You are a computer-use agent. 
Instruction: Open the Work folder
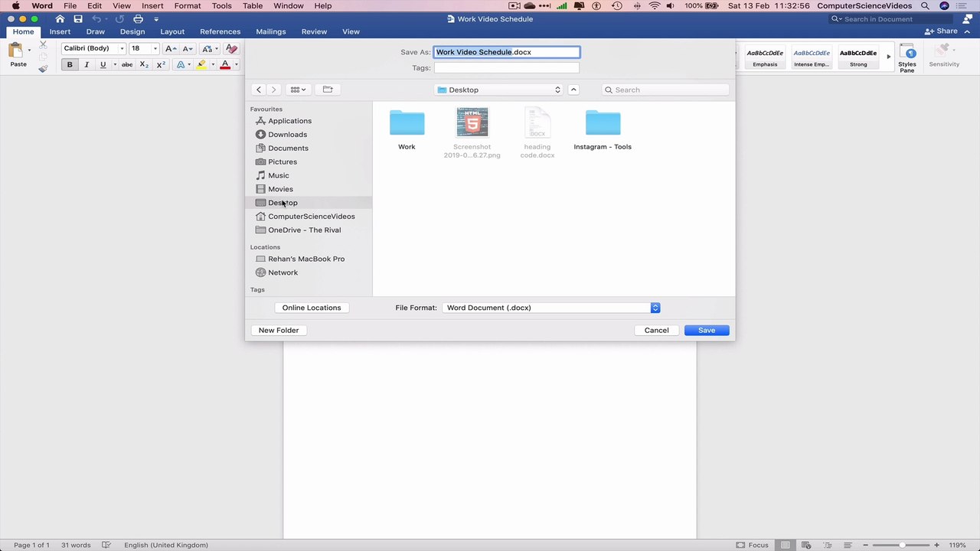[x=407, y=129]
